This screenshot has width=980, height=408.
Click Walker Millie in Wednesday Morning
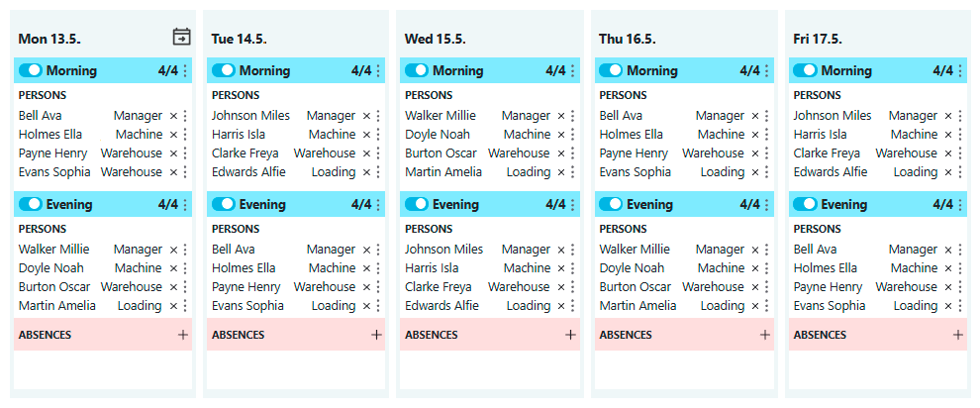[x=439, y=116]
